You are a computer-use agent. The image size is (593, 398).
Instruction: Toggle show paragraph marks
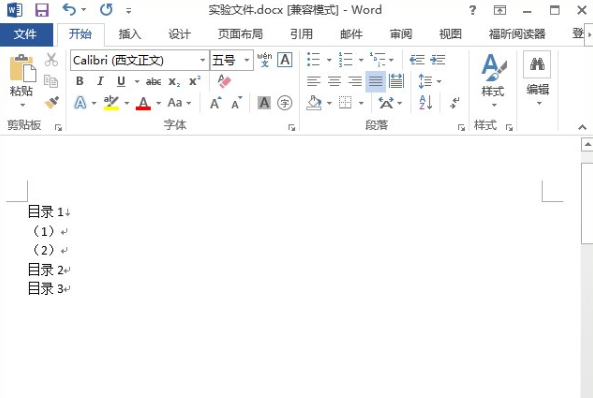pos(455,103)
